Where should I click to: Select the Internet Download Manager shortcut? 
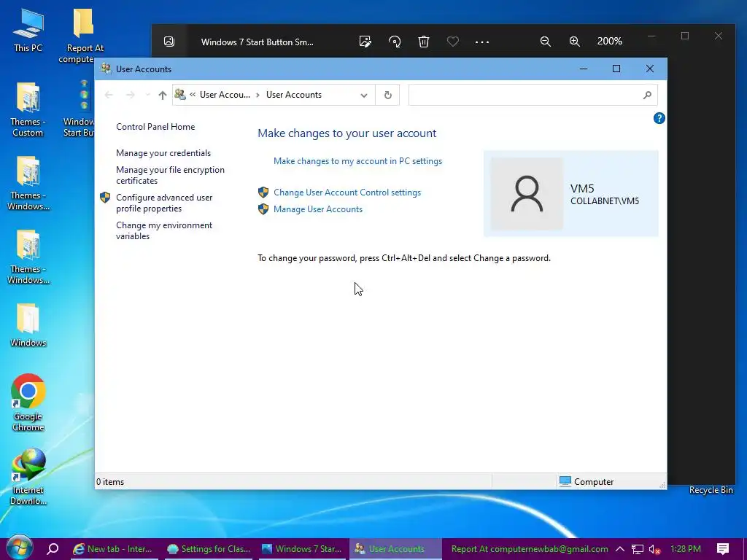pyautogui.click(x=28, y=477)
